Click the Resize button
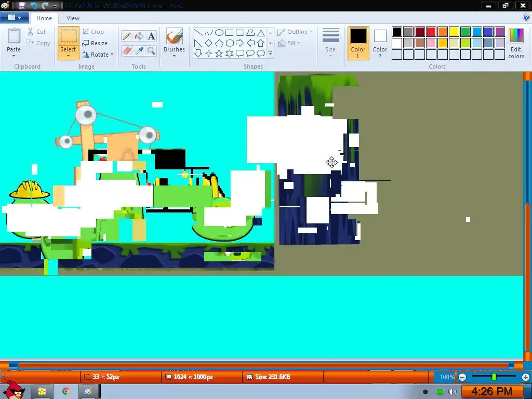 (95, 43)
